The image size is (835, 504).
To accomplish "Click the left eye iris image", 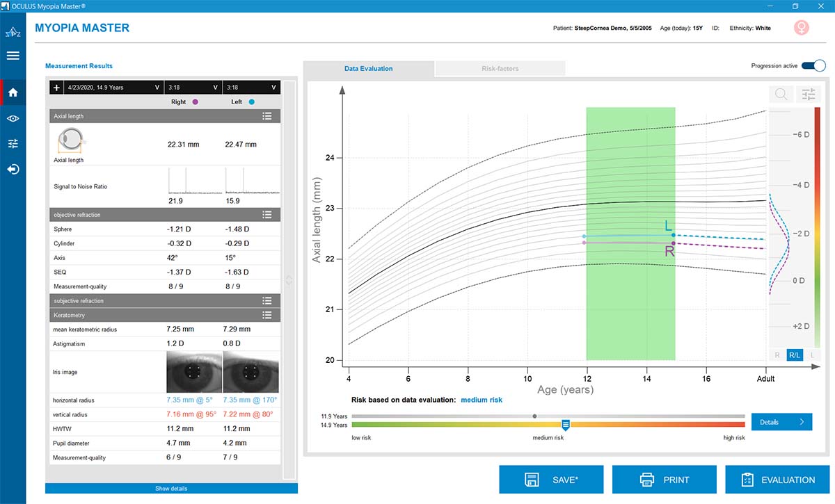I will (251, 372).
